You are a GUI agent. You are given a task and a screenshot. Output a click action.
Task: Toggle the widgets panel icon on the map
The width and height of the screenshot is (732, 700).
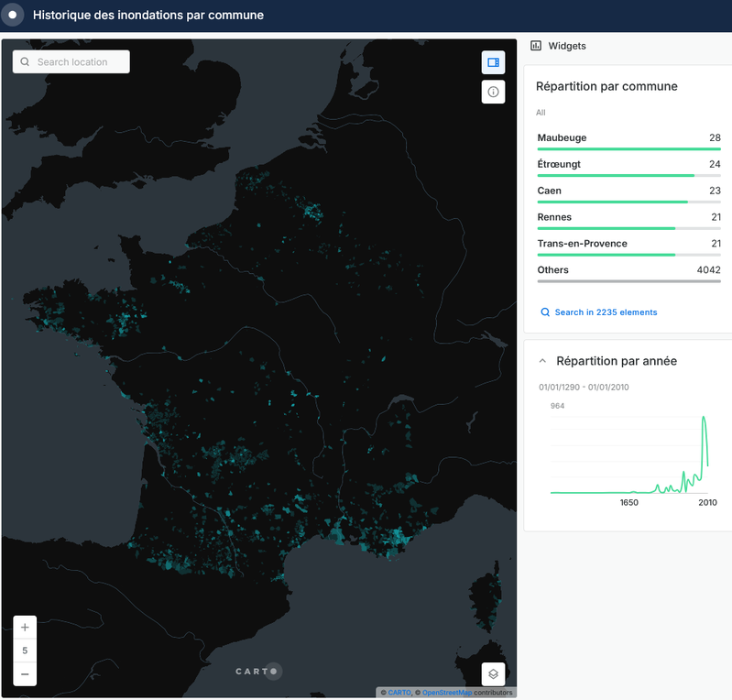tap(493, 62)
